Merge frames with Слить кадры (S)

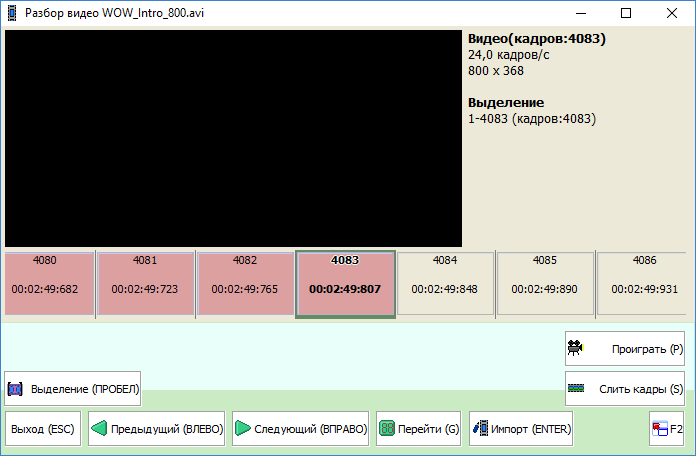tap(625, 389)
